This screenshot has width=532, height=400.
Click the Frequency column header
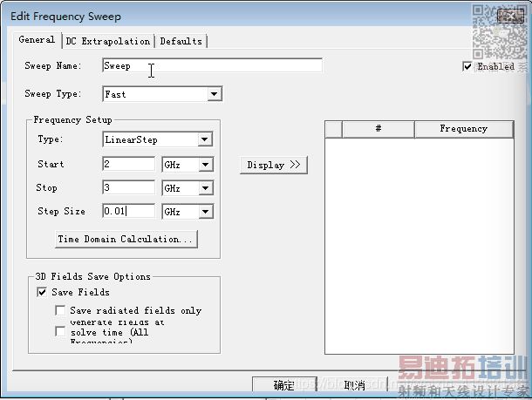(x=464, y=129)
